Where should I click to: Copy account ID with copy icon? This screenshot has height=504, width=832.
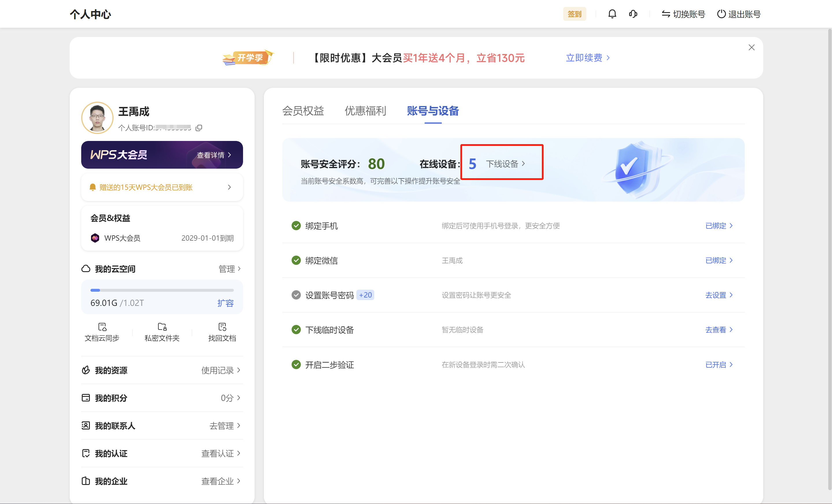[x=199, y=128]
